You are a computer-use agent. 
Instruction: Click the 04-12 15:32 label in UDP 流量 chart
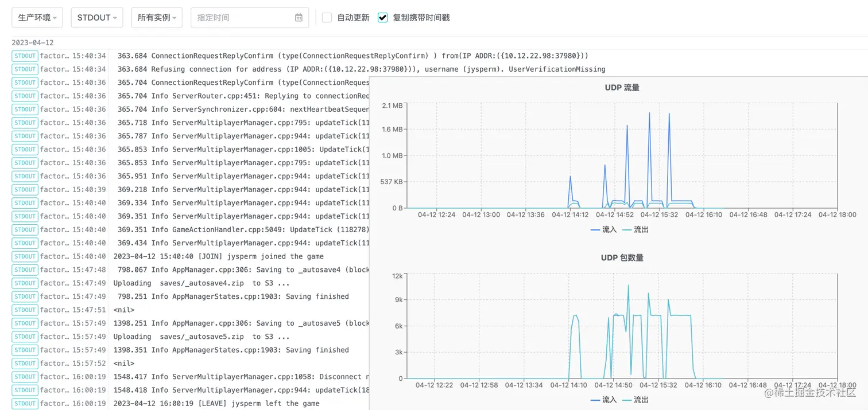[x=659, y=214]
